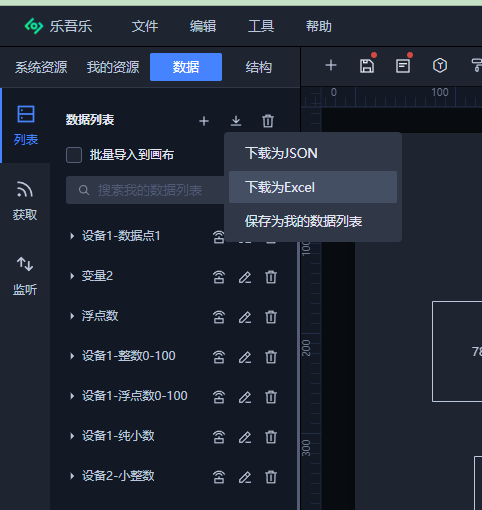Click the document icon with red dot
The height and width of the screenshot is (510, 482).
pyautogui.click(x=403, y=66)
